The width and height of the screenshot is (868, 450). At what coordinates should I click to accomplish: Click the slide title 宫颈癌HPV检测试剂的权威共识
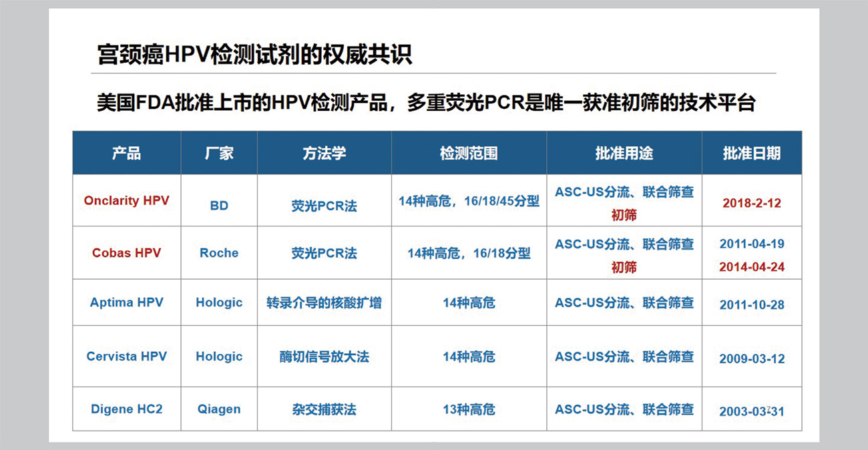pyautogui.click(x=254, y=53)
